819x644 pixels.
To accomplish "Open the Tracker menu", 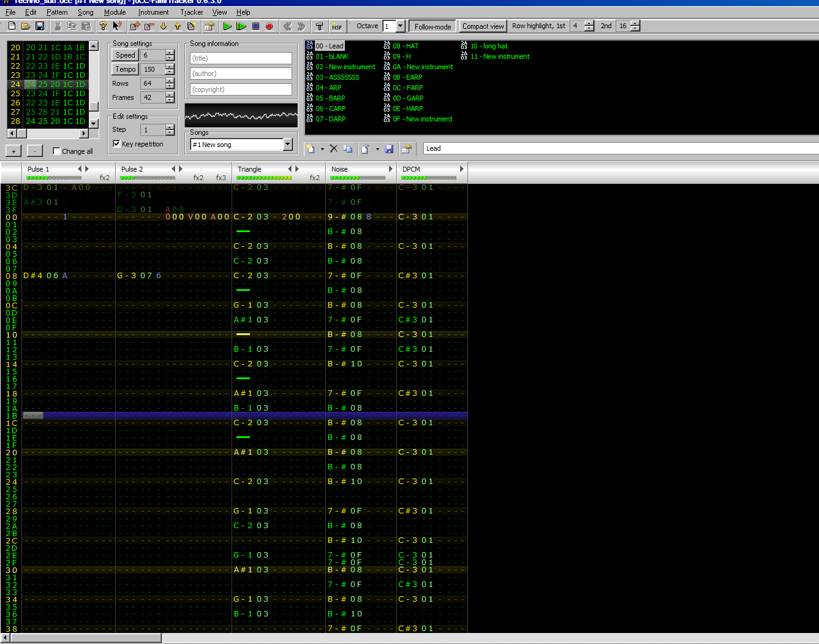I will [191, 12].
